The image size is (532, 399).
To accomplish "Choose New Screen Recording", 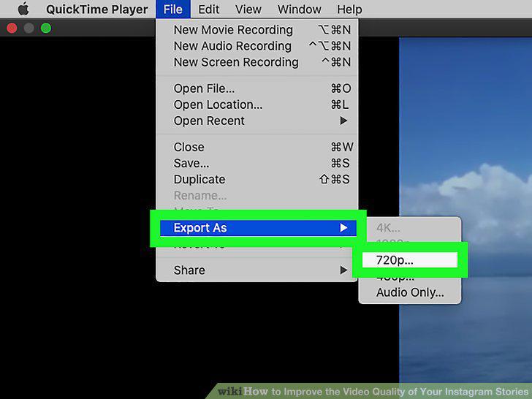I will 256,62.
